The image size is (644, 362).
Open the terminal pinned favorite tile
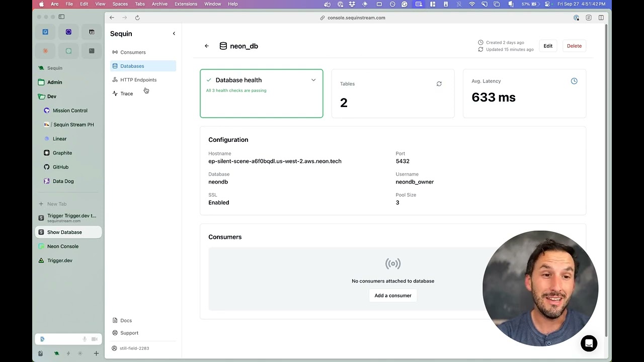click(x=92, y=51)
